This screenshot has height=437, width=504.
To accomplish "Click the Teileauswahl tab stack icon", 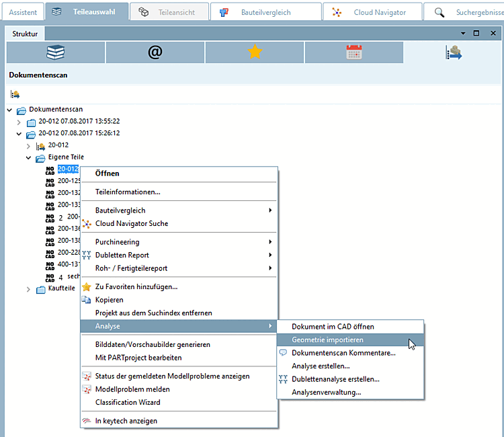I will click(x=56, y=12).
